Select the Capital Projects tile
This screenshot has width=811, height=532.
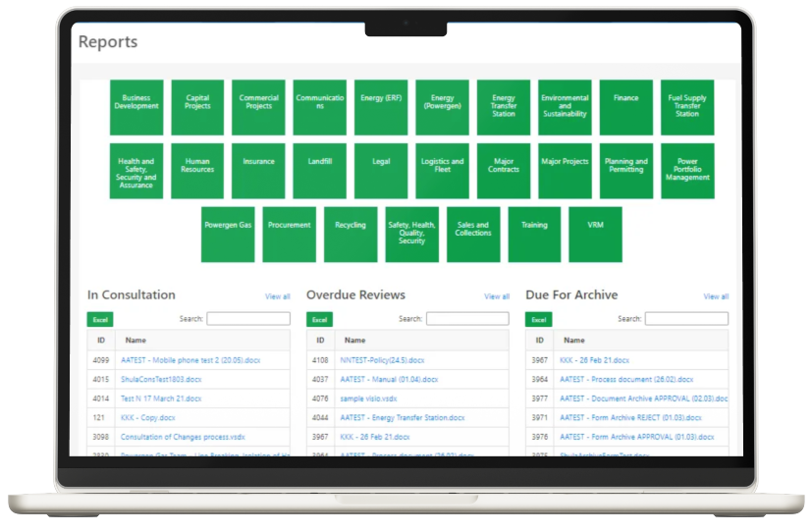(197, 107)
